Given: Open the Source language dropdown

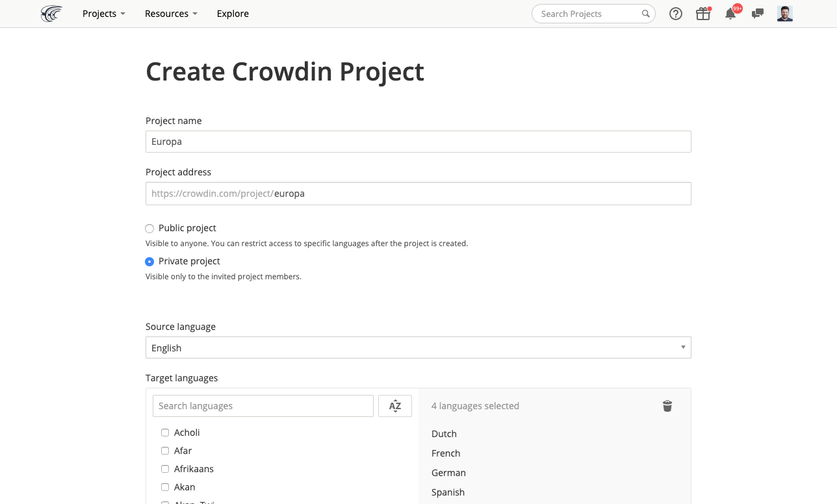Looking at the screenshot, I should pos(419,347).
